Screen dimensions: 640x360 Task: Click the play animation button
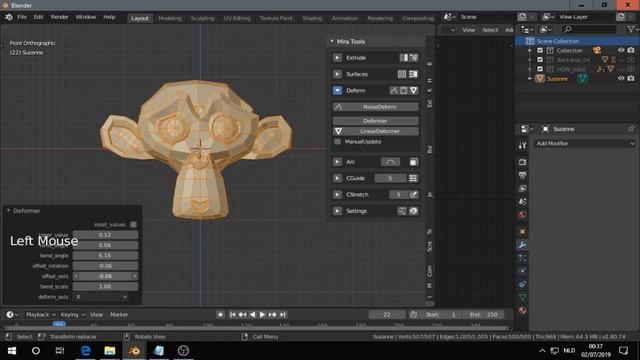pyautogui.click(x=262, y=315)
